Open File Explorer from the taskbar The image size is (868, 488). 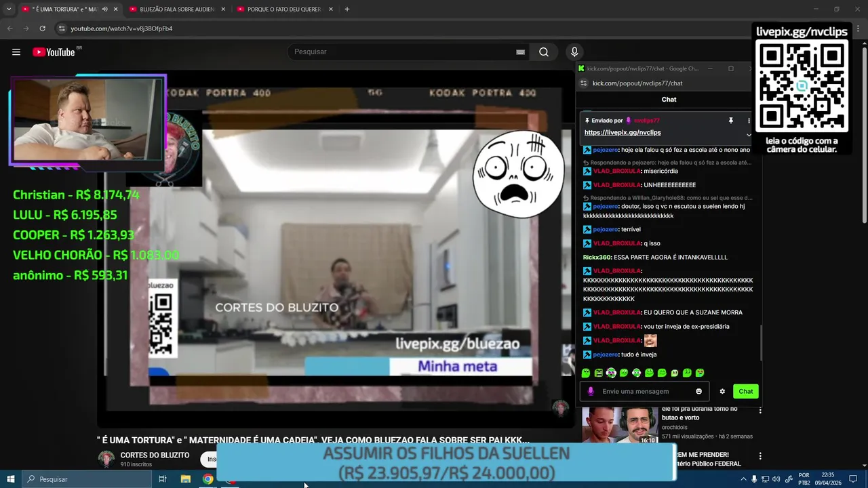pos(185,479)
